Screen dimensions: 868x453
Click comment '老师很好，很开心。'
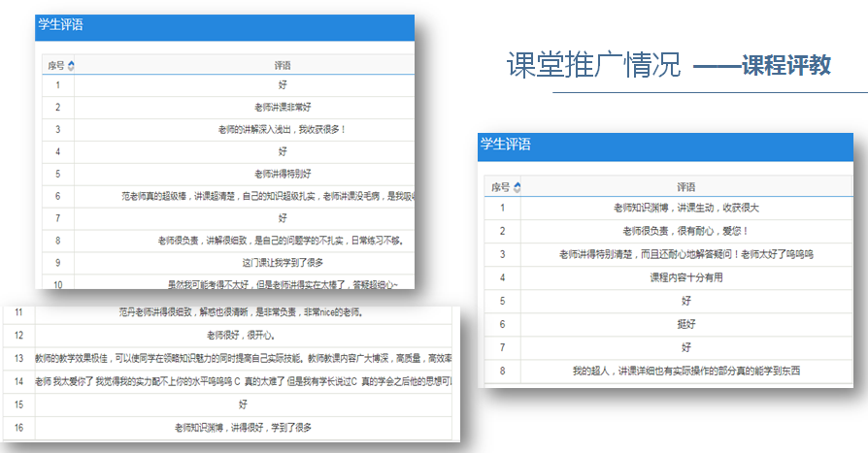pos(242,336)
